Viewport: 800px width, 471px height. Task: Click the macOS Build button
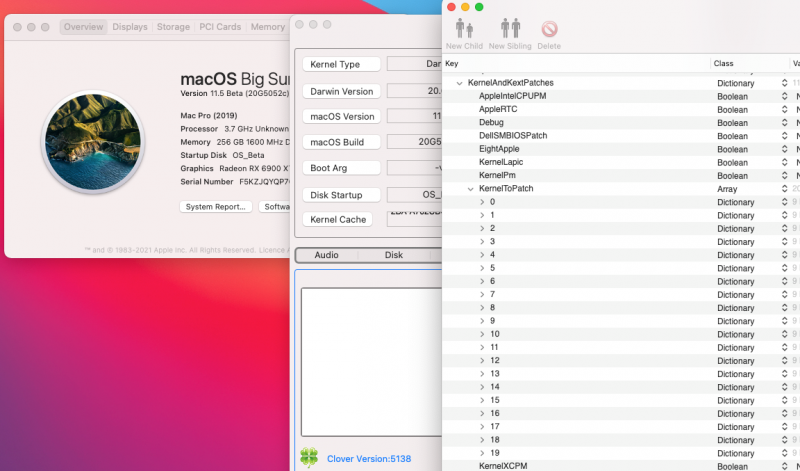click(341, 142)
